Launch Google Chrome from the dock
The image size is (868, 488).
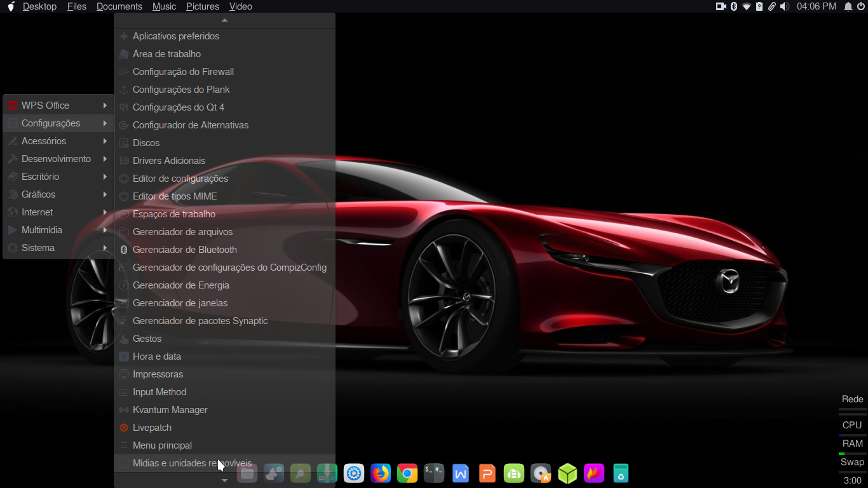click(407, 473)
